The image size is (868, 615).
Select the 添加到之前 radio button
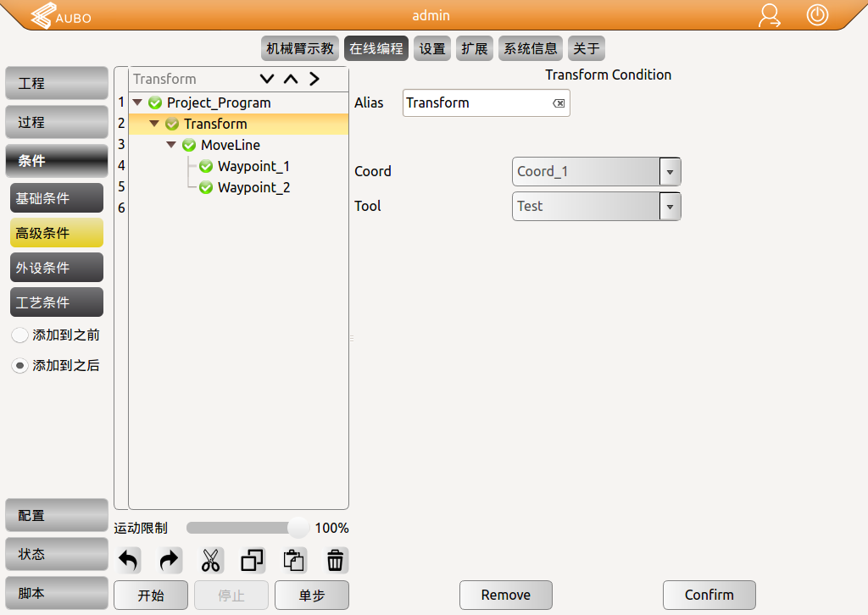20,335
